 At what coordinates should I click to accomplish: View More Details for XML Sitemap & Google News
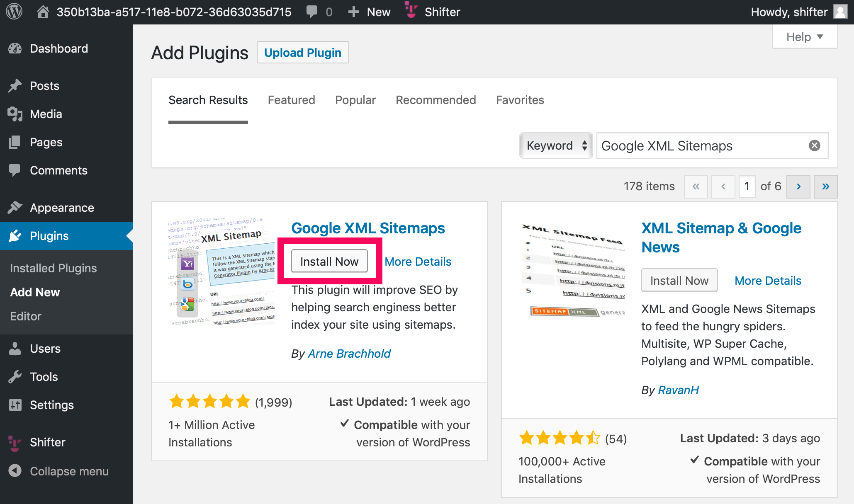click(768, 281)
